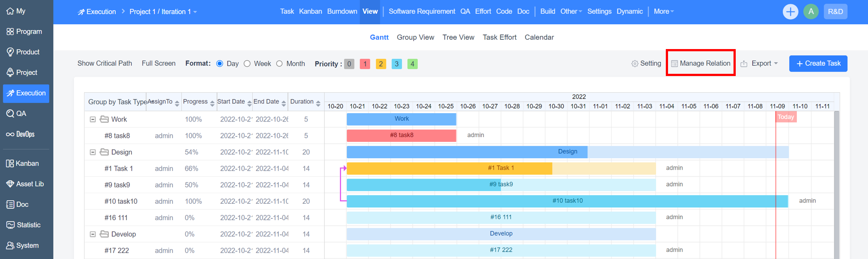Select the red priority 1 swatch

(365, 64)
